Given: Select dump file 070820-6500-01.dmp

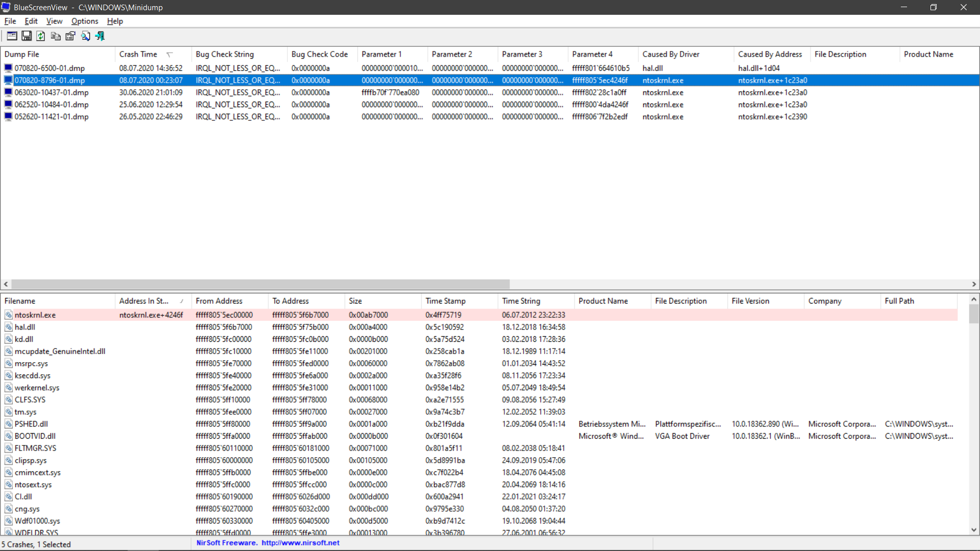Looking at the screenshot, I should tap(50, 68).
